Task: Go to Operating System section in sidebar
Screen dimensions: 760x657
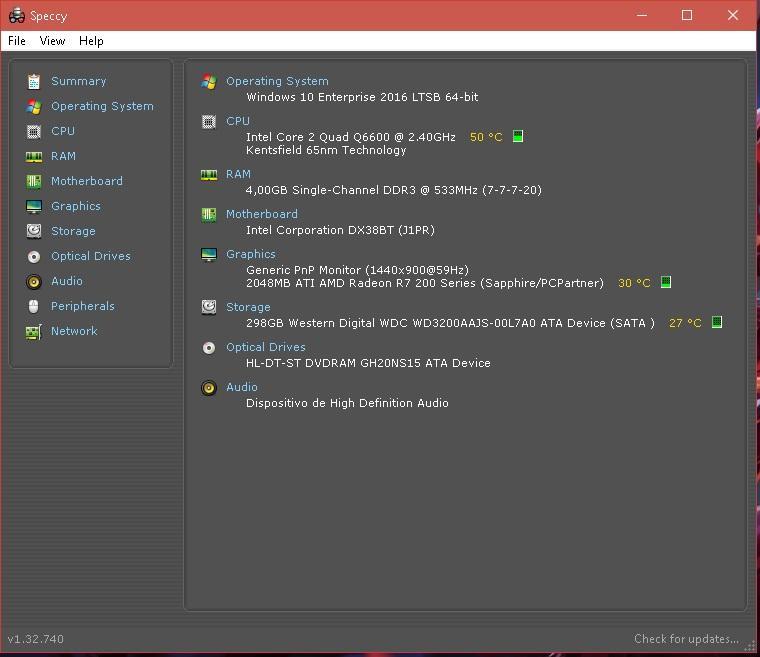Action: 102,106
